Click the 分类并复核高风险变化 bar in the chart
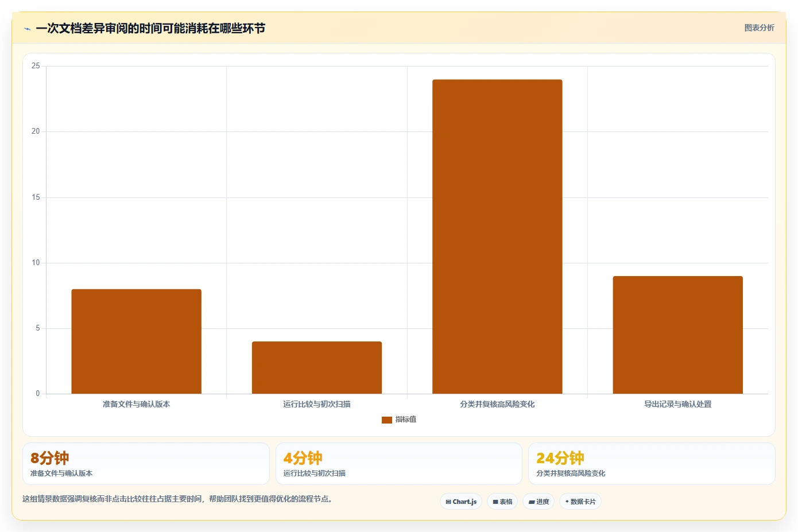 (497, 236)
